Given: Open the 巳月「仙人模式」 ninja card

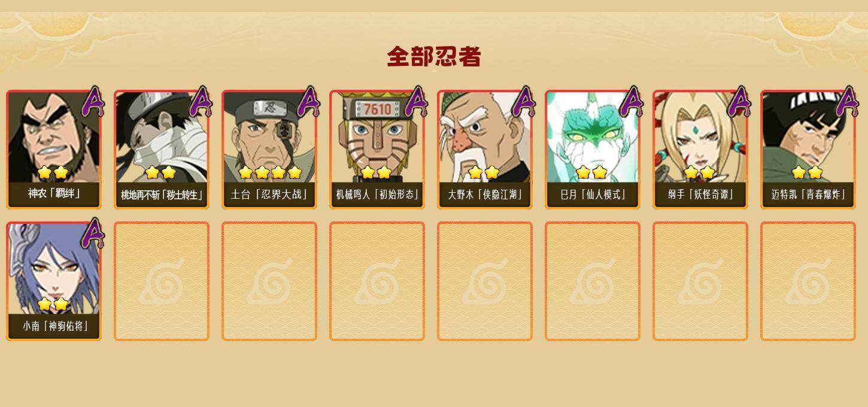Looking at the screenshot, I should pos(593,149).
